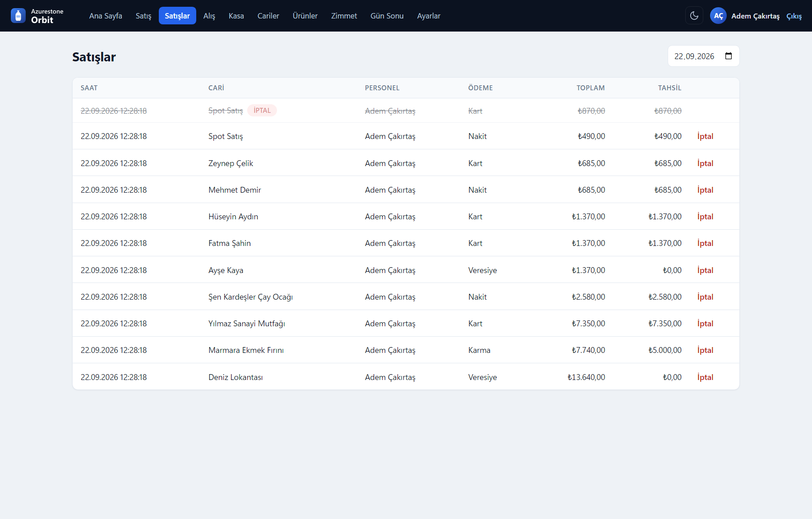This screenshot has width=812, height=519.
Task: Toggle dark mode with the moon icon
Action: [x=694, y=16]
